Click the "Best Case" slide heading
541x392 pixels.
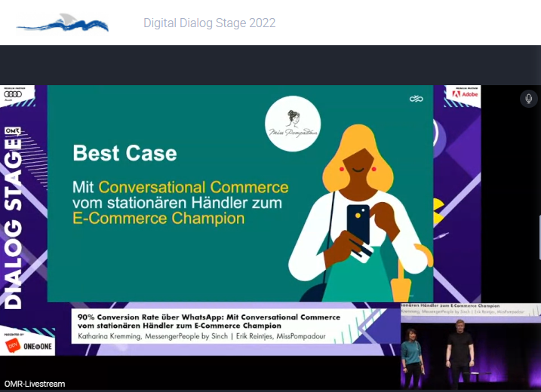124,153
